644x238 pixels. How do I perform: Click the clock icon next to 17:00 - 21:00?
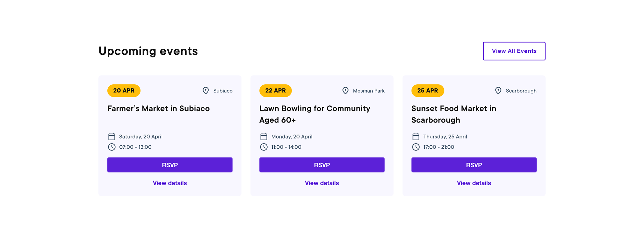416,147
